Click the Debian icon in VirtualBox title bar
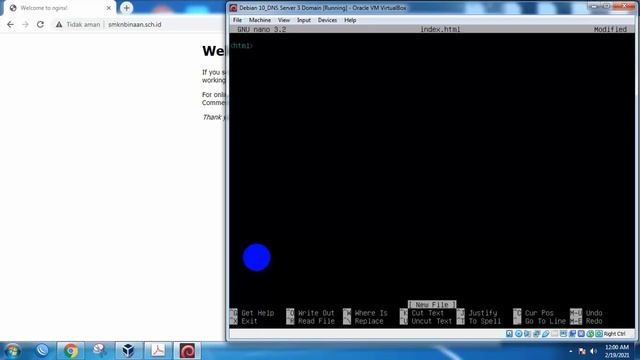This screenshot has width=640, height=360. pyautogui.click(x=233, y=8)
